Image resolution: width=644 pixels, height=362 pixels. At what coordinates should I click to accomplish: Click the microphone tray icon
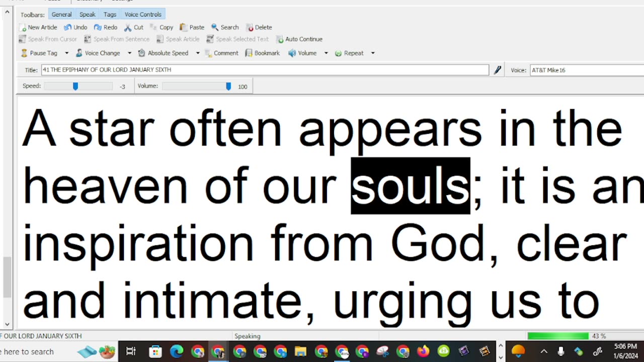pyautogui.click(x=561, y=351)
